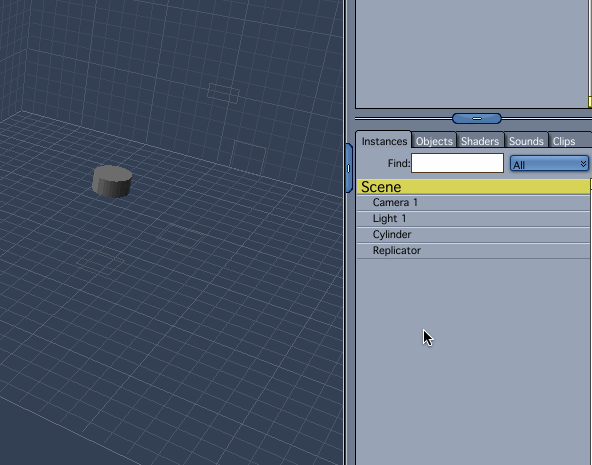
Task: Click the horizontal panel splitter handle
Action: pyautogui.click(x=477, y=119)
